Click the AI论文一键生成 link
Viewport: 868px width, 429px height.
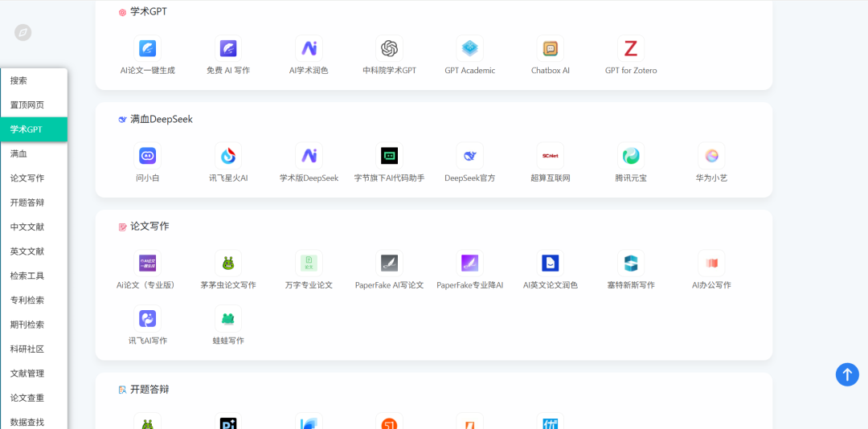point(148,71)
